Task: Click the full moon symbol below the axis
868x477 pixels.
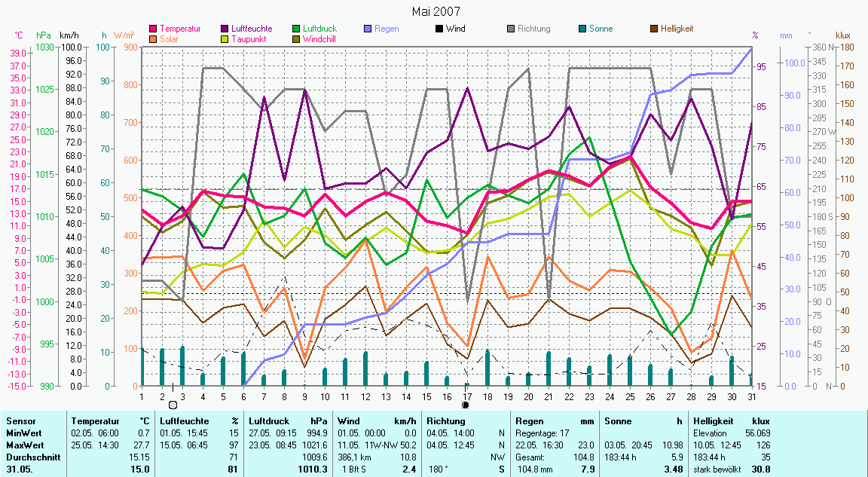Action: pos(173,405)
